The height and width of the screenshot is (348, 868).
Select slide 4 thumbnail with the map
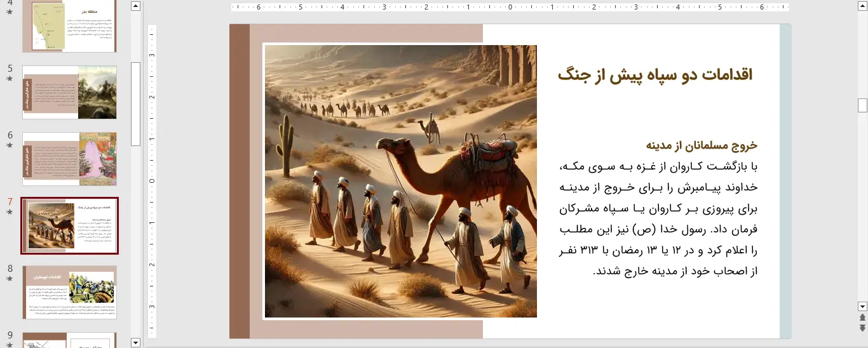(x=69, y=26)
